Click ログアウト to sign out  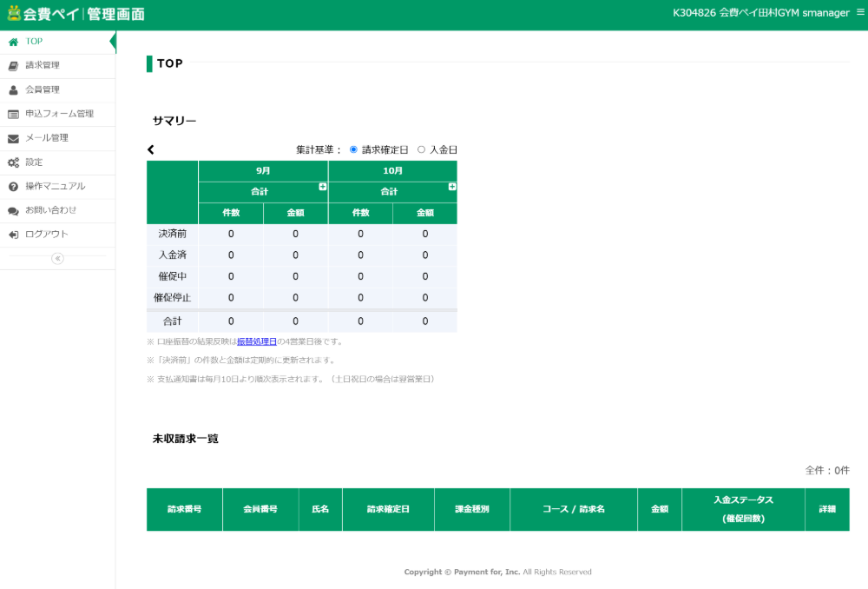tap(57, 235)
